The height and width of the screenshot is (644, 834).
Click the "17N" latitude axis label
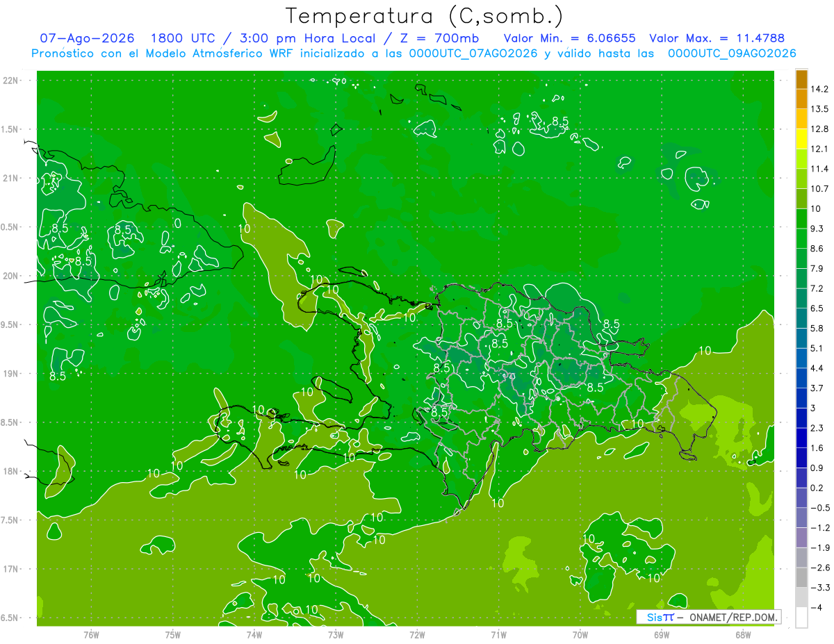[x=11, y=569]
